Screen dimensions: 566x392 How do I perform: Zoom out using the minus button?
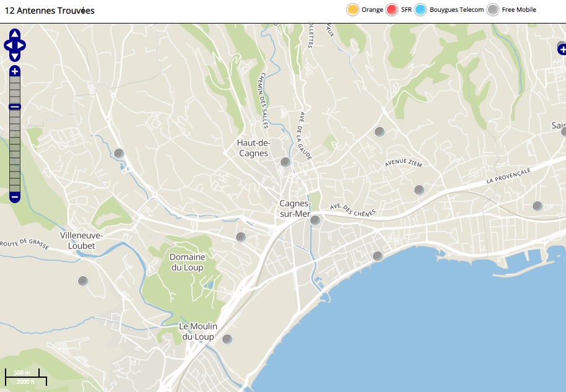pyautogui.click(x=15, y=197)
